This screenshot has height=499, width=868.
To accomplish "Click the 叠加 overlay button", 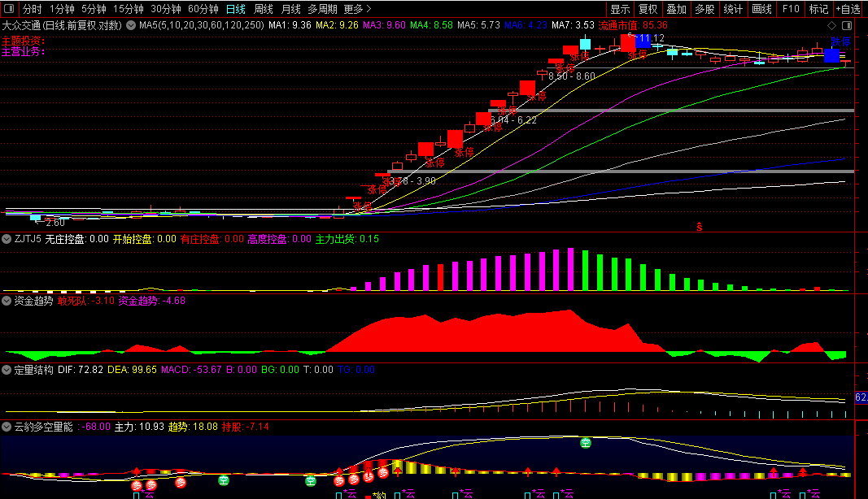I will [x=677, y=9].
